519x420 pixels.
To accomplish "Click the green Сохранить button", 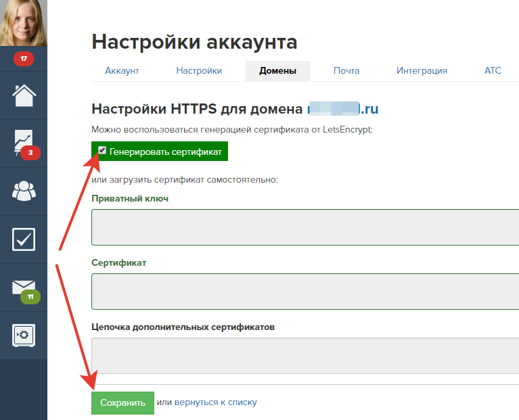I will 122,403.
